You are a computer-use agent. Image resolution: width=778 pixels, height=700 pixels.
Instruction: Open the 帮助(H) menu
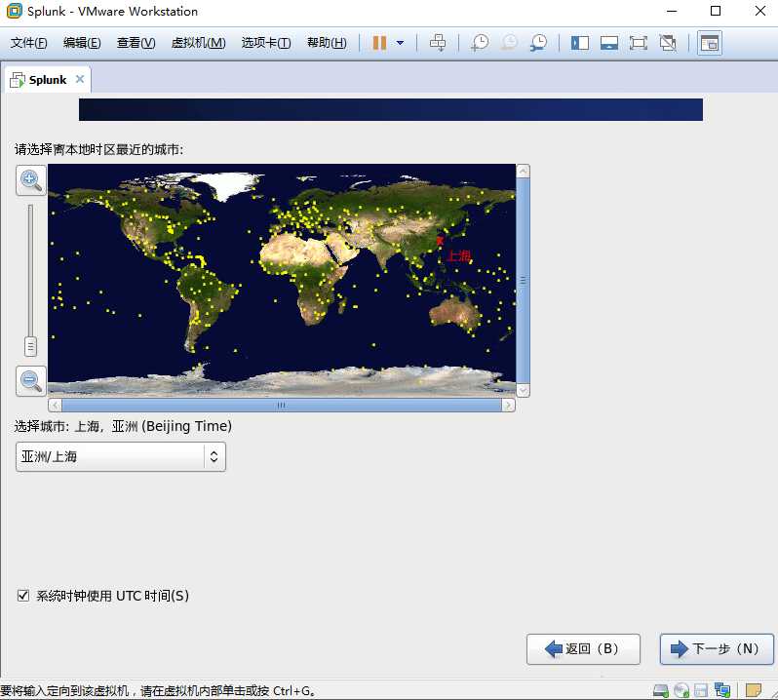tap(327, 43)
